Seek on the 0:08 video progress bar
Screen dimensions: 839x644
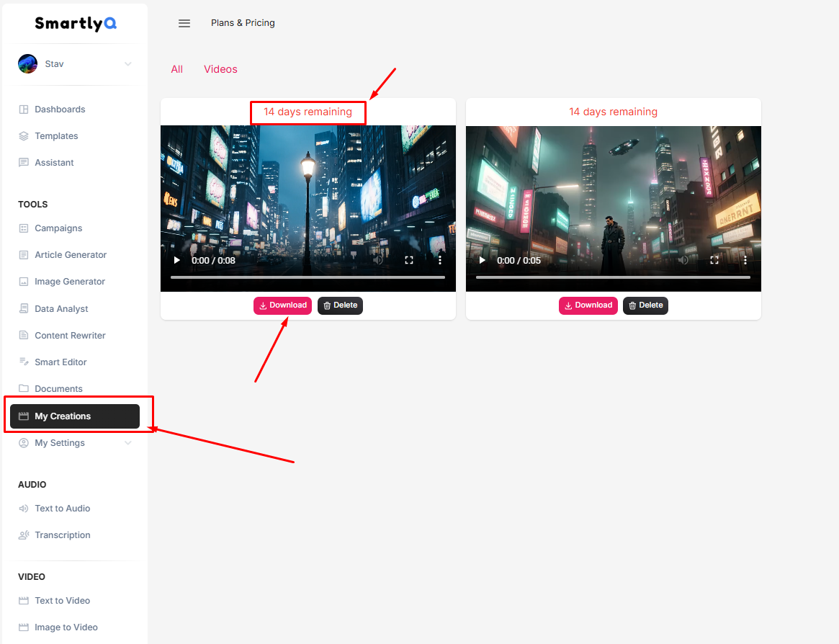click(x=308, y=277)
